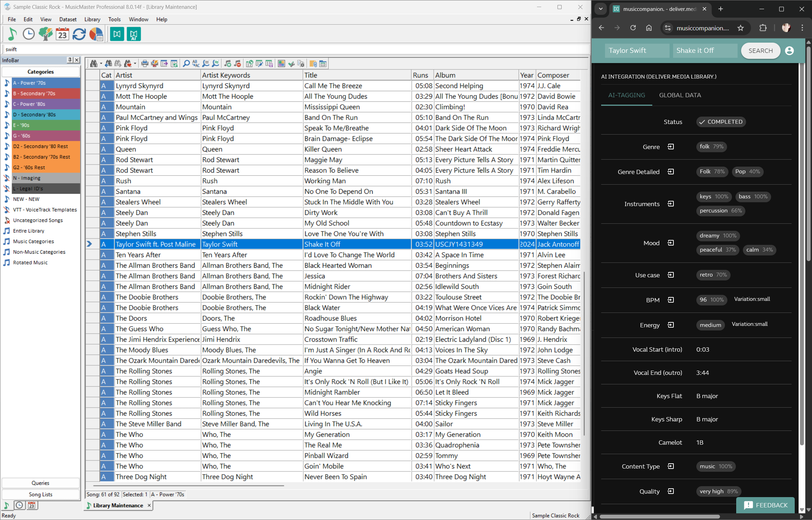Click the blue circular arrows sync icon

point(79,34)
